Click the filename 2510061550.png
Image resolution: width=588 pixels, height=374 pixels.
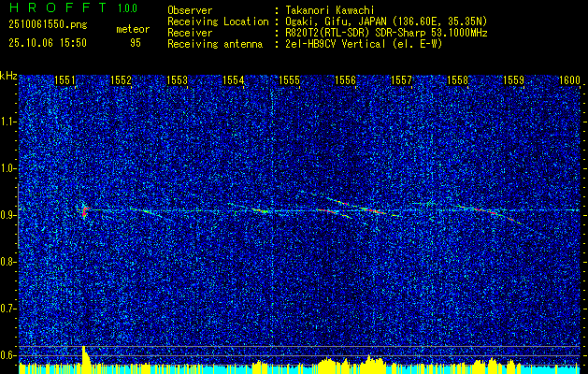click(x=48, y=25)
